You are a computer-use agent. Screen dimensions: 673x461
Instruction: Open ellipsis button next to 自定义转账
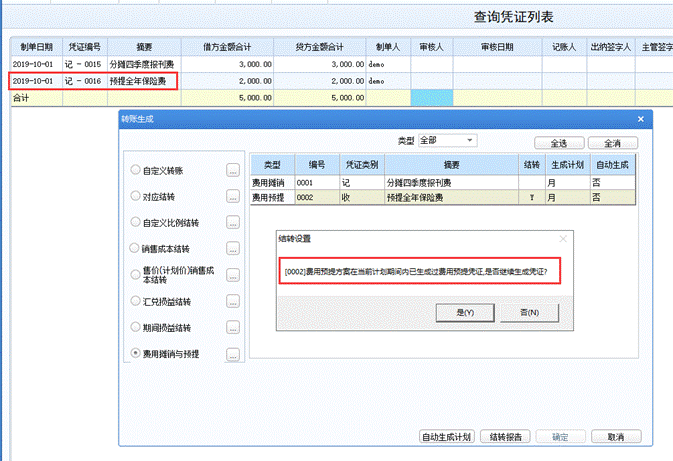point(233,170)
